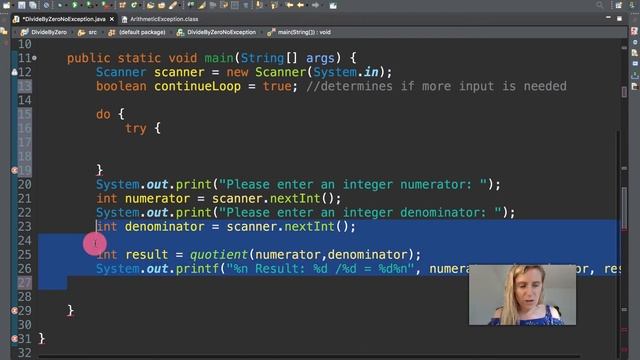Run the program with green play button
Viewport: 640px width, 360px height.
[x=74, y=5]
